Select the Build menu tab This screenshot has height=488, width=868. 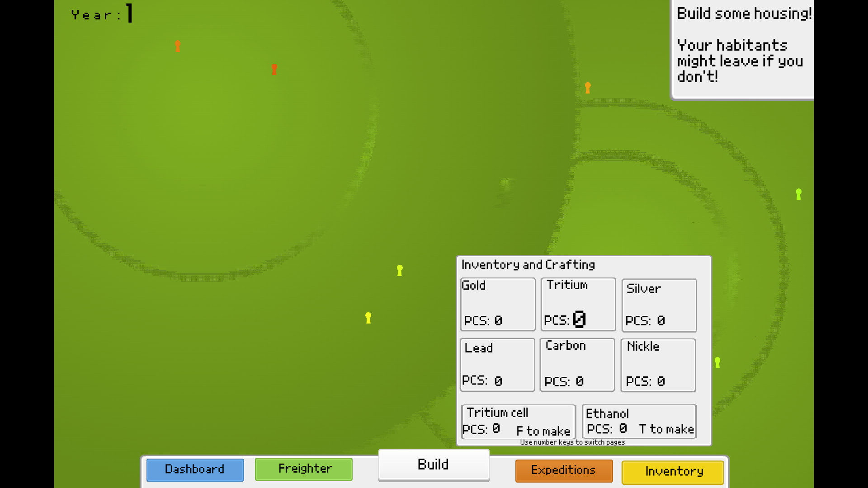pyautogui.click(x=434, y=464)
